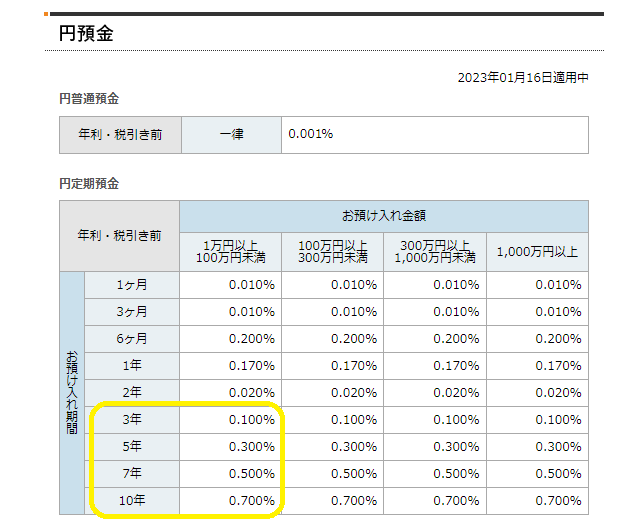
Task: Click 1年 rate in 1,000万円以上 column
Action: (558, 366)
